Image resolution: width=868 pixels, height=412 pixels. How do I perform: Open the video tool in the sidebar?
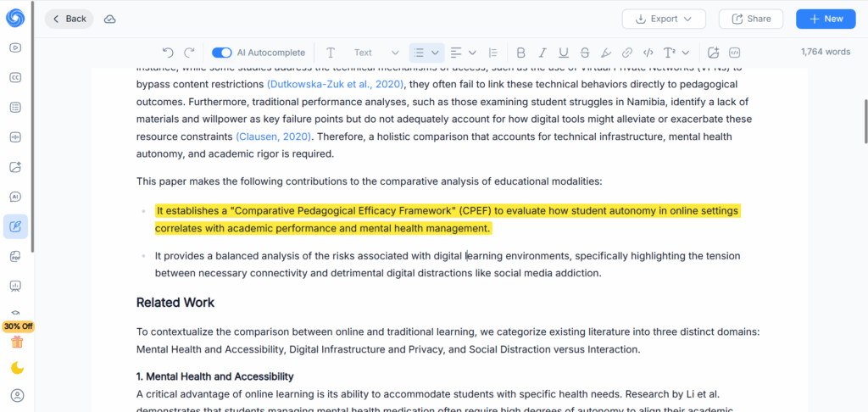tap(15, 47)
